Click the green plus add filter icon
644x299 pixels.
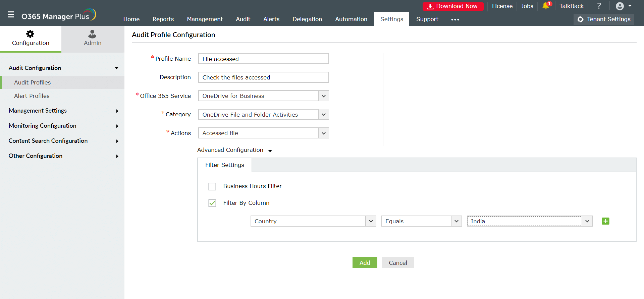coord(605,221)
